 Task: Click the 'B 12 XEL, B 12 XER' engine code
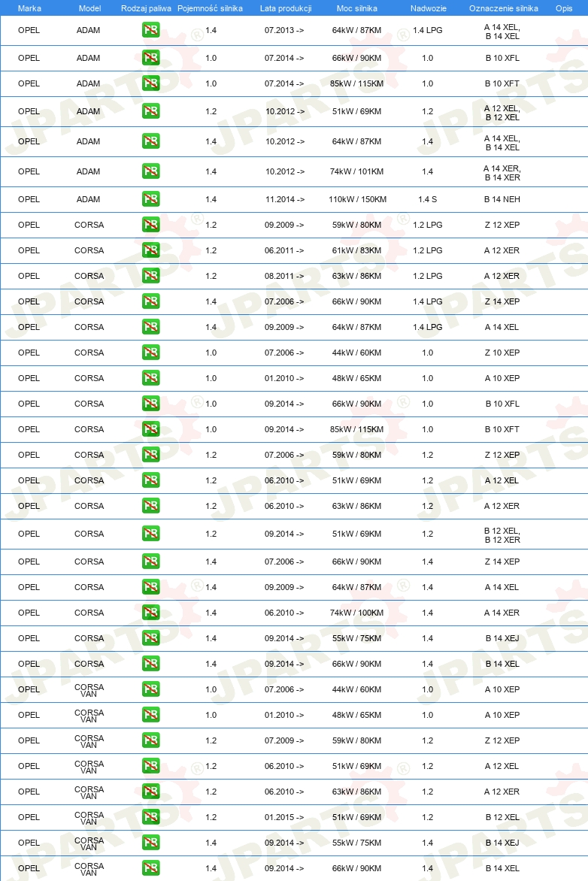coord(502,535)
